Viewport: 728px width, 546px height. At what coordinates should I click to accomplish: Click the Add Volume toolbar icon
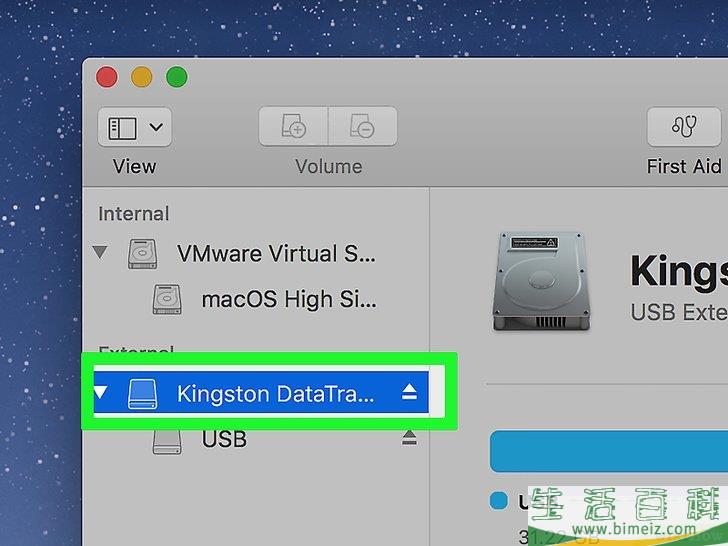pyautogui.click(x=293, y=126)
